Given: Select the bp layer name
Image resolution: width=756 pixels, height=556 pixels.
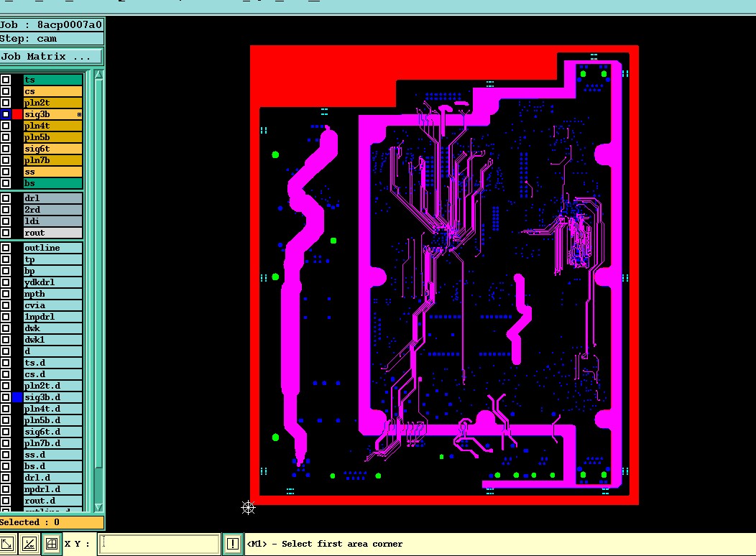Looking at the screenshot, I should pos(53,271).
